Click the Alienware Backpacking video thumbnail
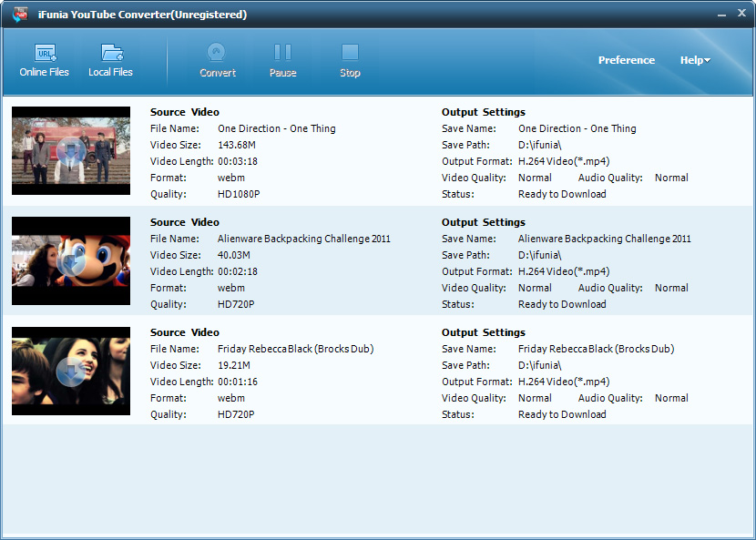This screenshot has width=756, height=540. (x=71, y=260)
